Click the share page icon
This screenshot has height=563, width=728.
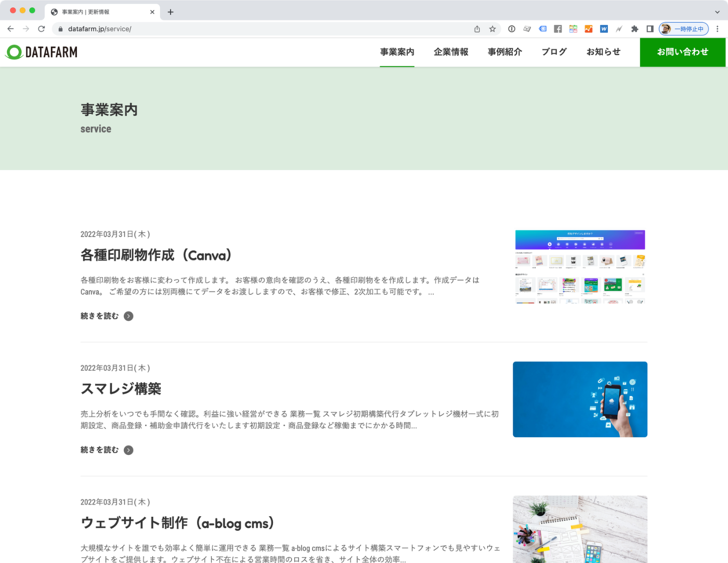[477, 29]
